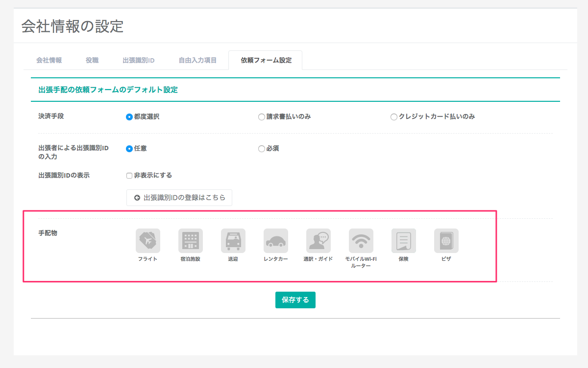Select the フライト (flight) icon
Viewport: 588px width, 368px height.
[147, 241]
